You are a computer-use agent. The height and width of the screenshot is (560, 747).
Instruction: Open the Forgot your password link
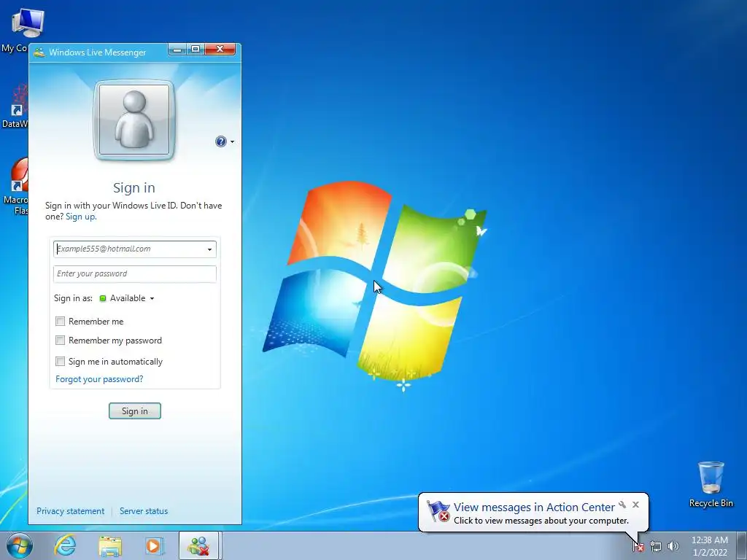pos(99,379)
